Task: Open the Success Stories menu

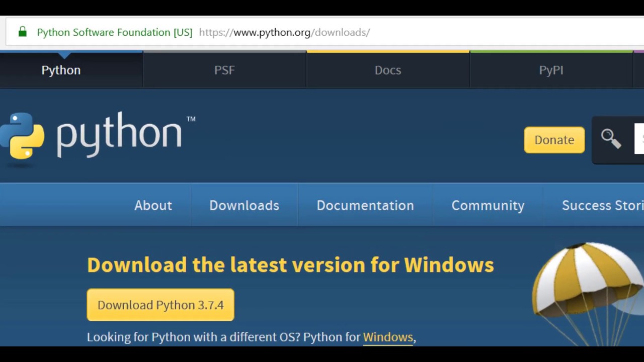Action: pos(602,205)
